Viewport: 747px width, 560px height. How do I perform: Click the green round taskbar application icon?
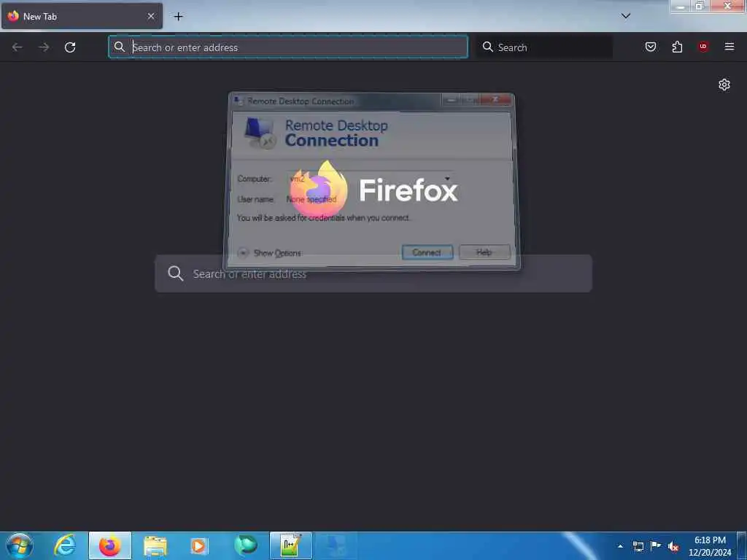click(245, 545)
